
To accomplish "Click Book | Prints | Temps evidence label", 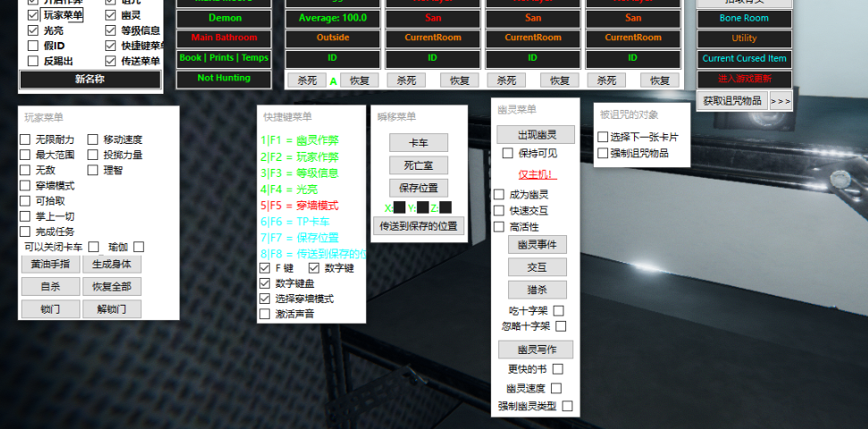I will [224, 57].
